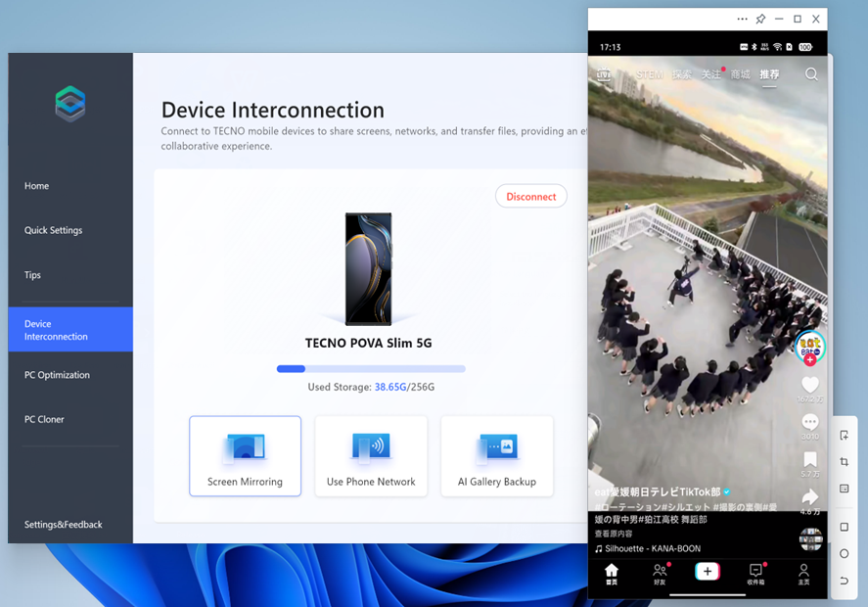Like the video with the heart icon
The width and height of the screenshot is (868, 607).
click(809, 385)
